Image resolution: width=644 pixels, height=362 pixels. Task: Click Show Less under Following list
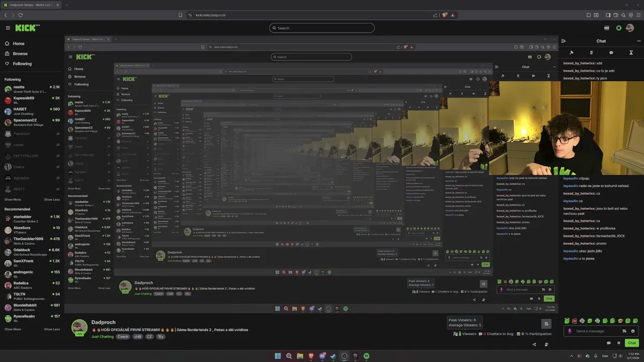click(x=52, y=200)
